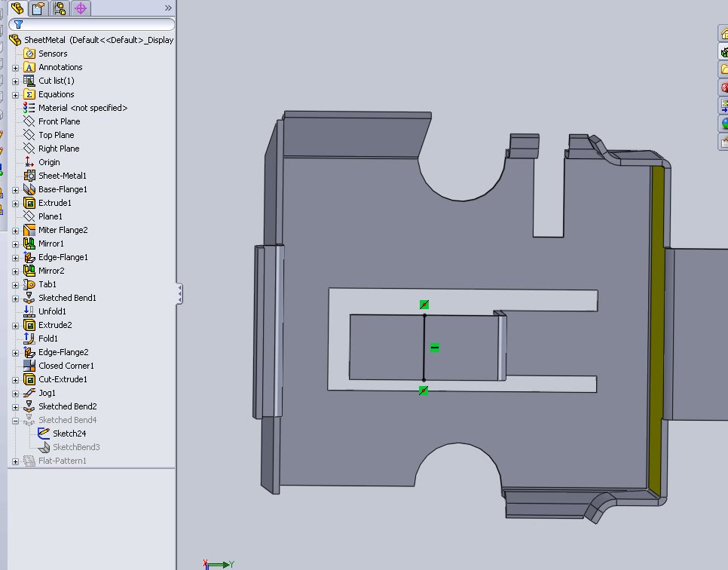Image resolution: width=728 pixels, height=570 pixels.
Task: Select the Origin icon
Action: coord(29,161)
